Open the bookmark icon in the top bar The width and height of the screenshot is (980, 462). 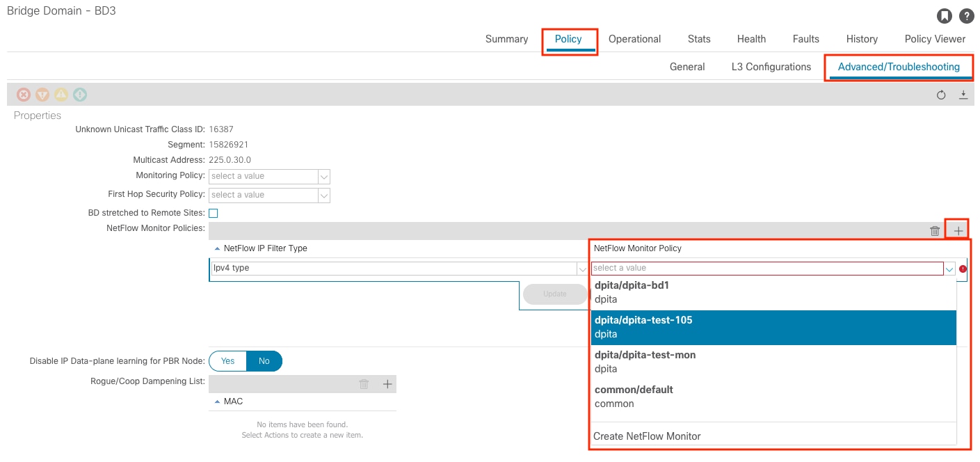[x=945, y=15]
